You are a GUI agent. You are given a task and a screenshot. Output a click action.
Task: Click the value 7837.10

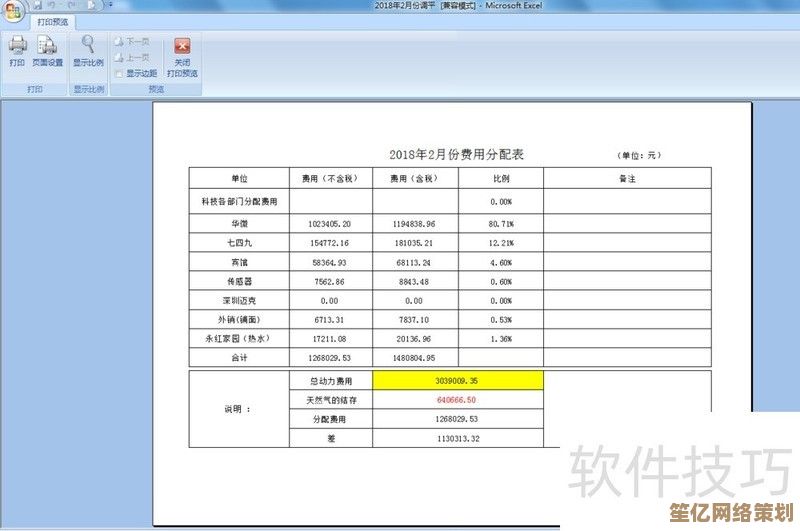[414, 320]
